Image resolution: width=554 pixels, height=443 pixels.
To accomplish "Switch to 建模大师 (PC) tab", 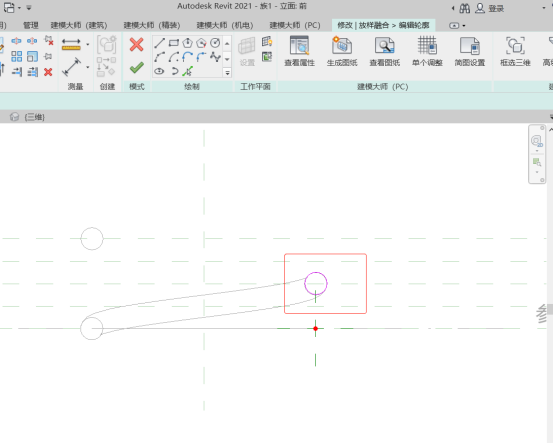I will pos(295,25).
